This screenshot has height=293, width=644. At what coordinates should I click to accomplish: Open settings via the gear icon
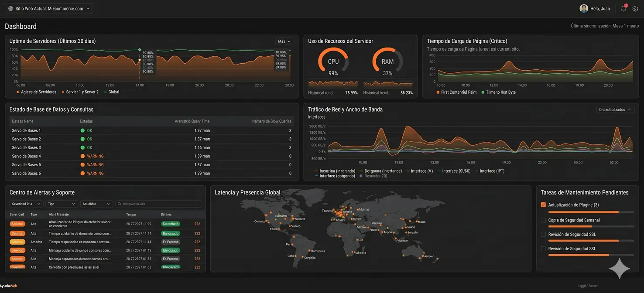pyautogui.click(x=635, y=9)
